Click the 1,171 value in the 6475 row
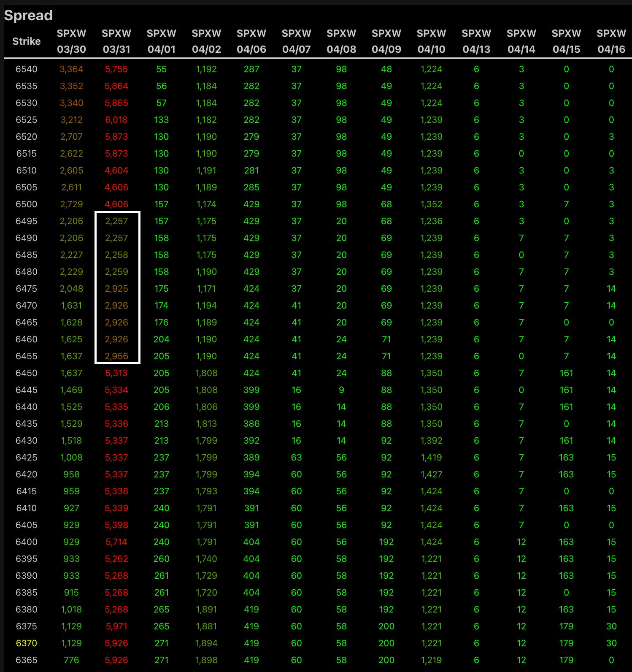The height and width of the screenshot is (672, 632). tap(206, 289)
